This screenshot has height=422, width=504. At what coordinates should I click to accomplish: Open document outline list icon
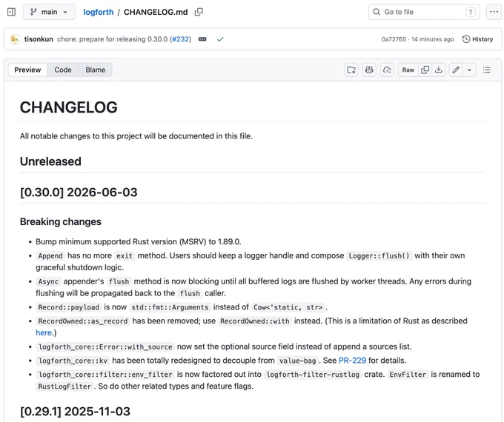pos(487,70)
